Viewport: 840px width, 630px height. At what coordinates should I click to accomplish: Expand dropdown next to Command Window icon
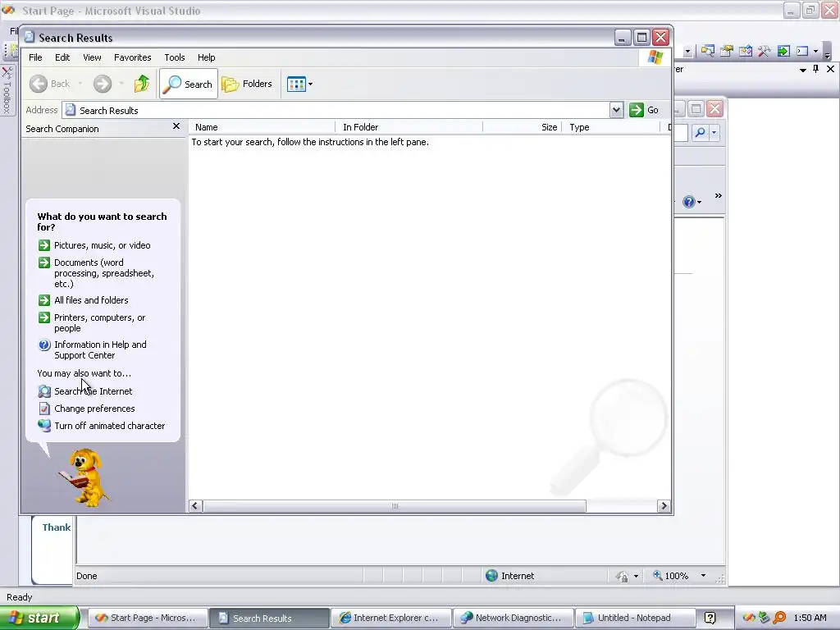[x=816, y=52]
